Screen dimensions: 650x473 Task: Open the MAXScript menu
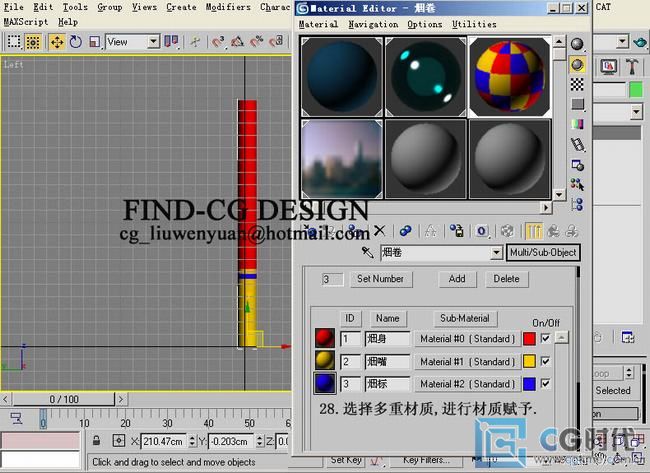[26, 22]
